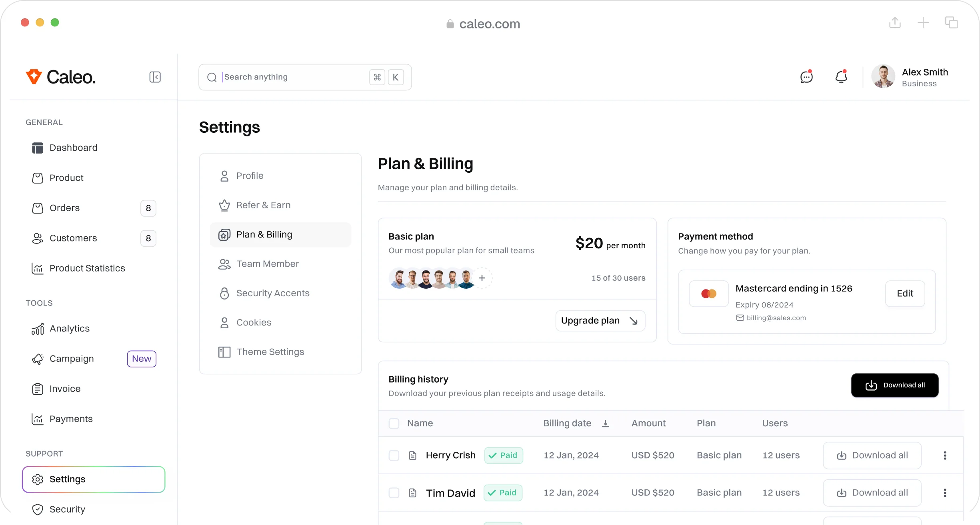The width and height of the screenshot is (980, 525).
Task: Select all rows with the header checkbox
Action: [x=394, y=423]
